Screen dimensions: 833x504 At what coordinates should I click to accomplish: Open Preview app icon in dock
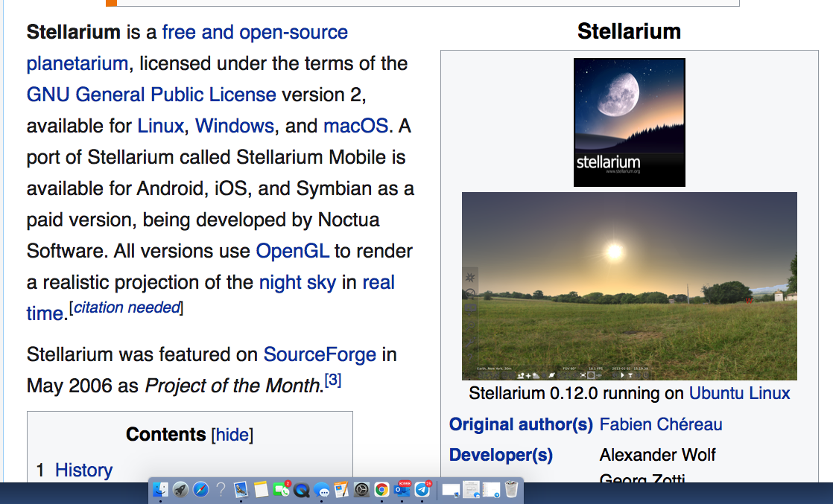pos(241,489)
